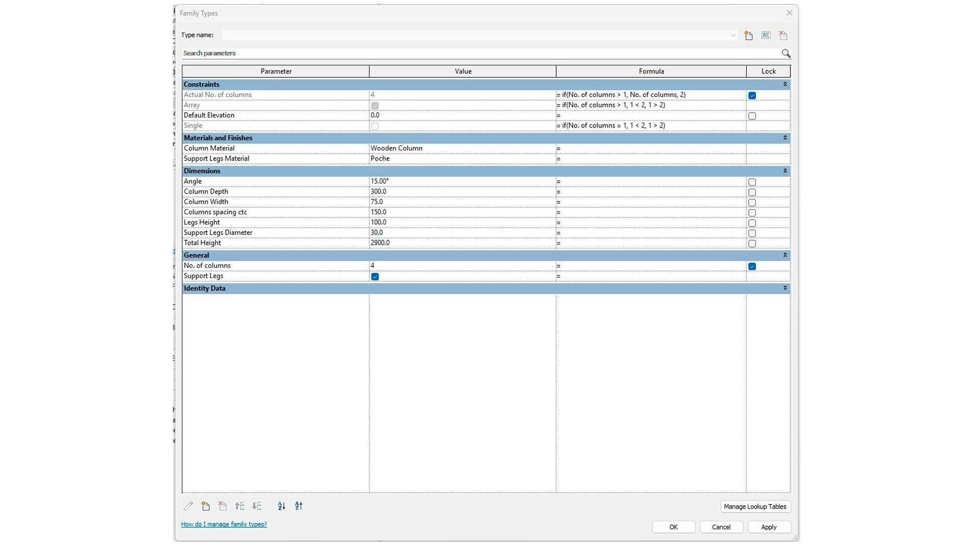Screen dimensions: 980x551
Task: Open the Type name dropdown
Action: (733, 35)
